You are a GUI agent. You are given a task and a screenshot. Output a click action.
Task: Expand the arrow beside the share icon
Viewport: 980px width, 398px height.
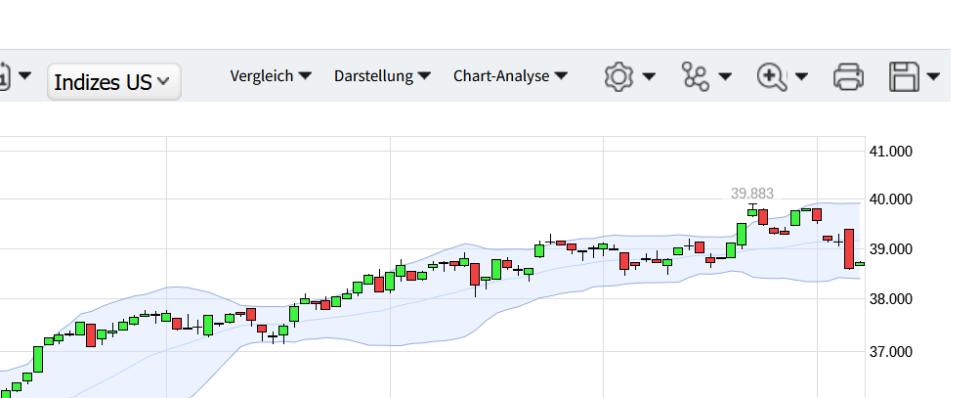(725, 76)
